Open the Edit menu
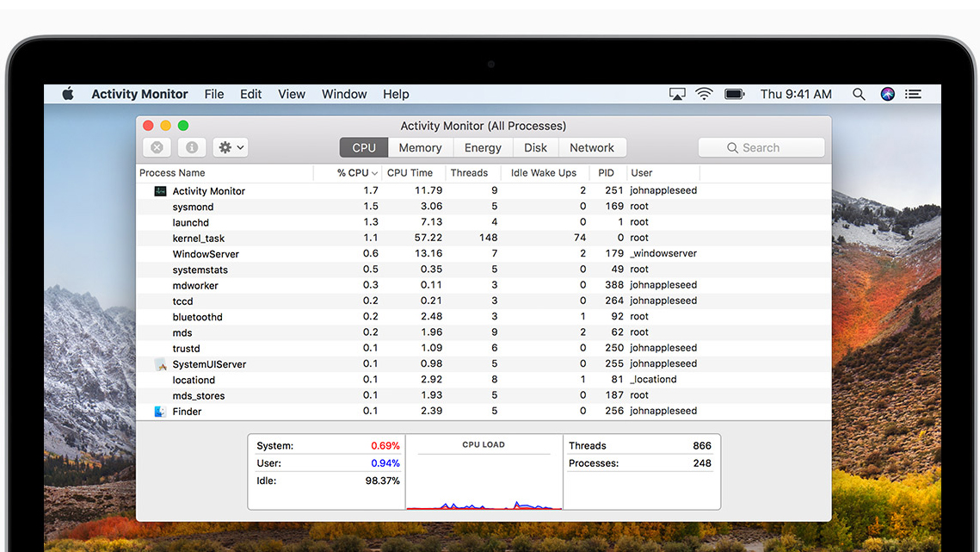The height and width of the screenshot is (552, 980). [x=250, y=94]
